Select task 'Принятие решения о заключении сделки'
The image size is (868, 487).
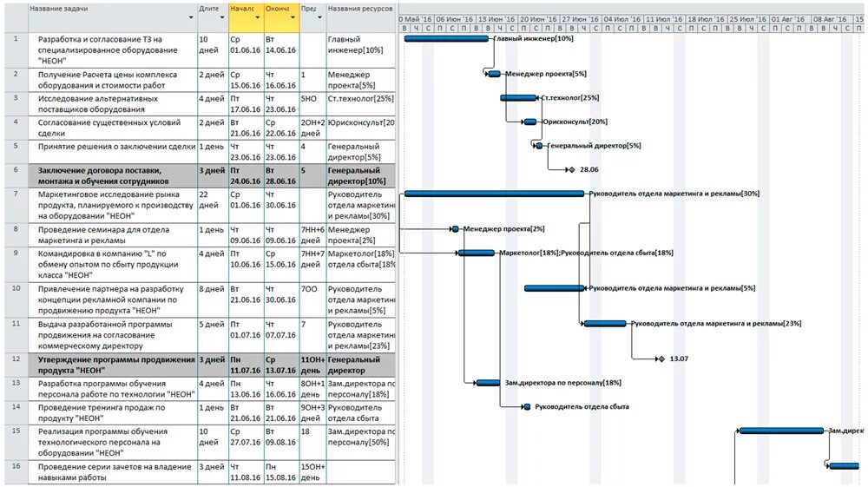112,152
